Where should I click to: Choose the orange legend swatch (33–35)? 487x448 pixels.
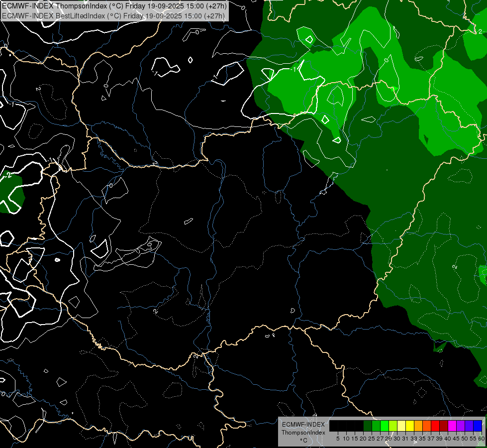tap(418, 426)
